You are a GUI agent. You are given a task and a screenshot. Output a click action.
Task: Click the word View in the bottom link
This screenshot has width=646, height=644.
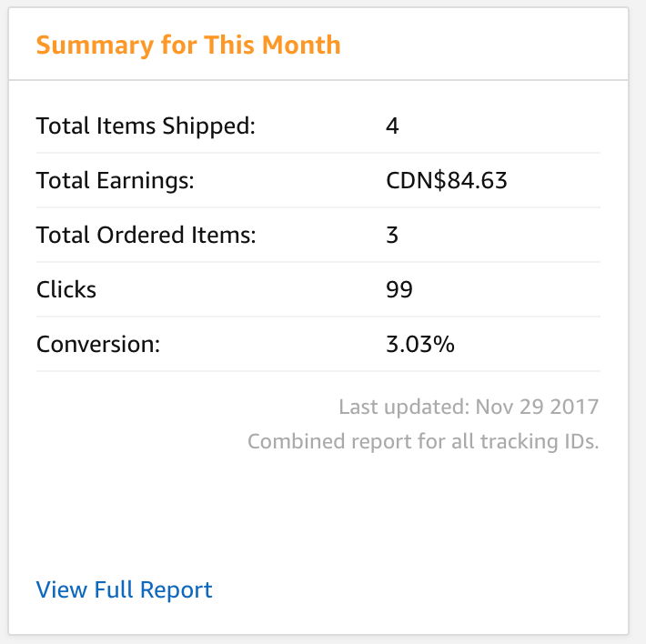pyautogui.click(x=62, y=589)
